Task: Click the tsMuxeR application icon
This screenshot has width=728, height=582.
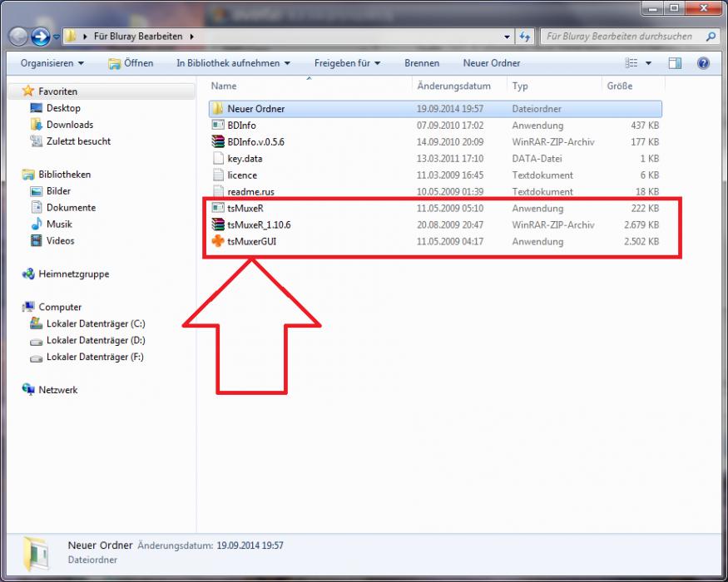Action: click(x=218, y=208)
